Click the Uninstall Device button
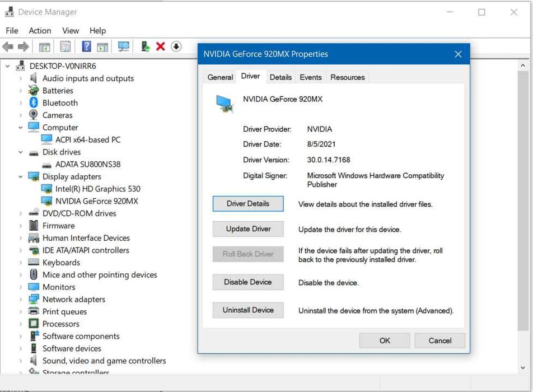533x392 pixels. [x=248, y=310]
